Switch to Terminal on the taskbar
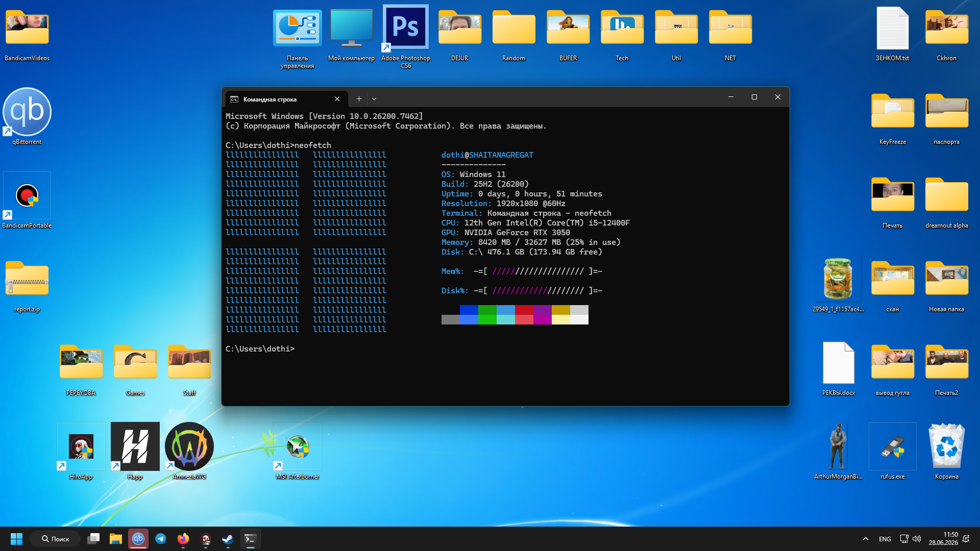 pos(251,539)
